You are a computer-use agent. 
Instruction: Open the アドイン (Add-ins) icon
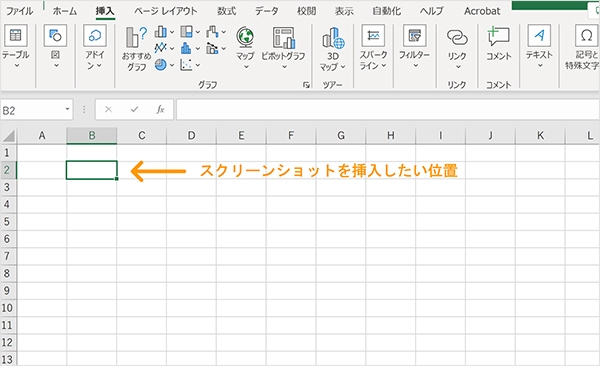(x=95, y=36)
